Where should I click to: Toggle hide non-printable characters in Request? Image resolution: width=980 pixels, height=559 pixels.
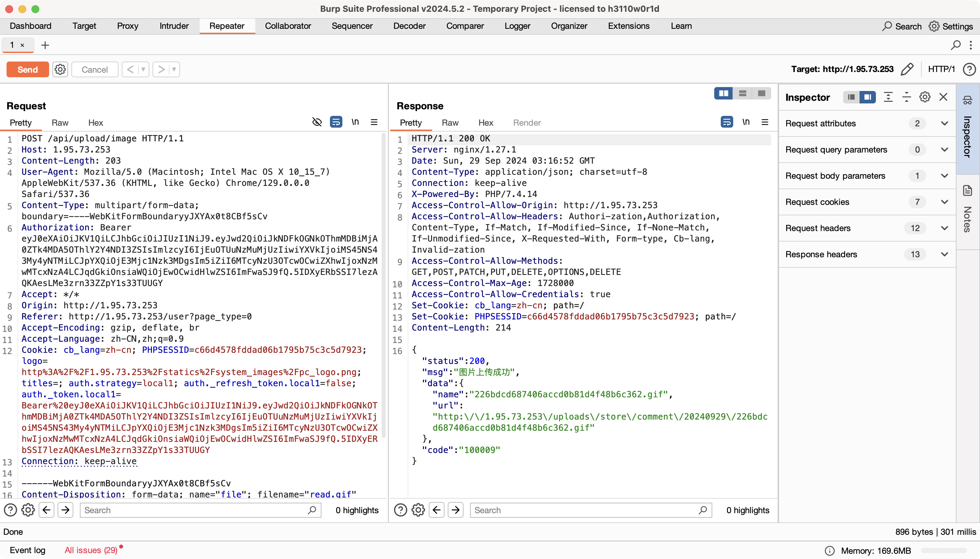317,122
